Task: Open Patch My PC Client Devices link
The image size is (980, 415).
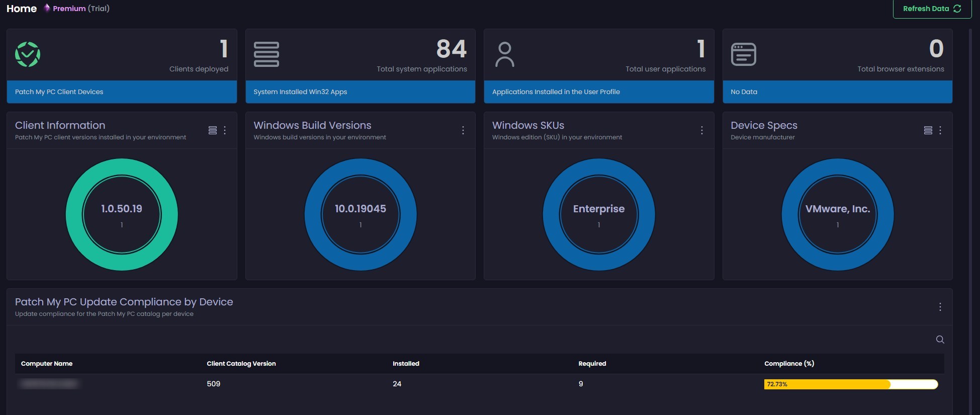Action: (x=59, y=92)
